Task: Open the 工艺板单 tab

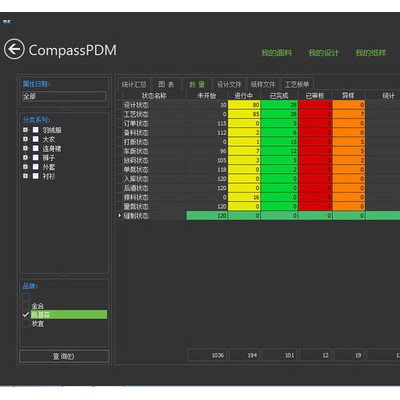Action: [297, 84]
